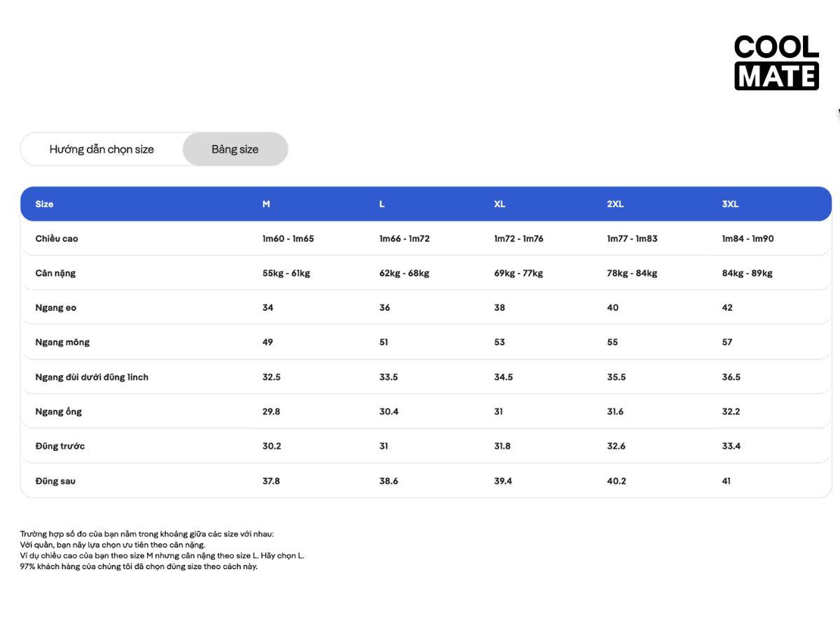Switch to the Hướng dẫn chọn size tab

click(101, 149)
